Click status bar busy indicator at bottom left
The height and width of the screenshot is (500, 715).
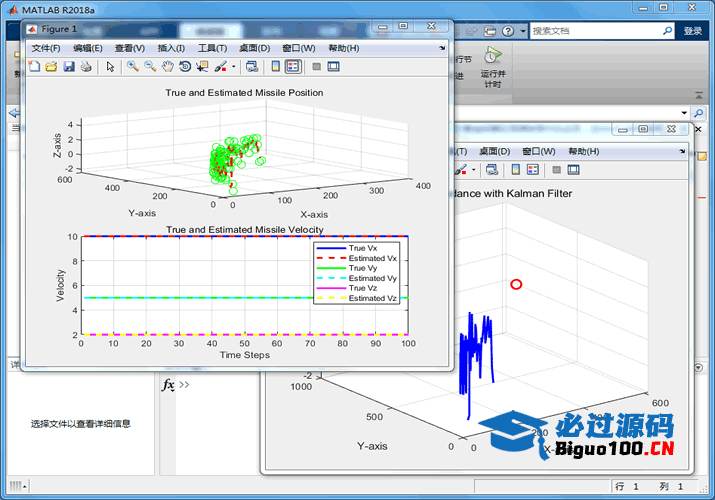pos(18,486)
